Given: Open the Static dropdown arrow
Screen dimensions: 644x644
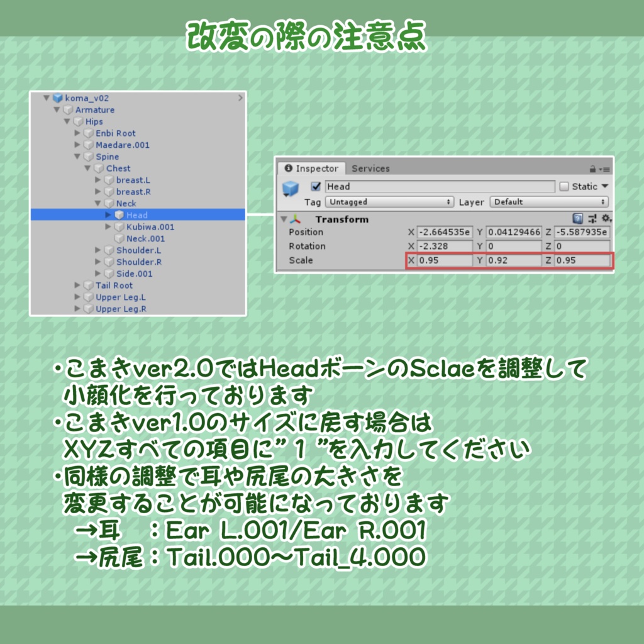Looking at the screenshot, I should tap(605, 186).
